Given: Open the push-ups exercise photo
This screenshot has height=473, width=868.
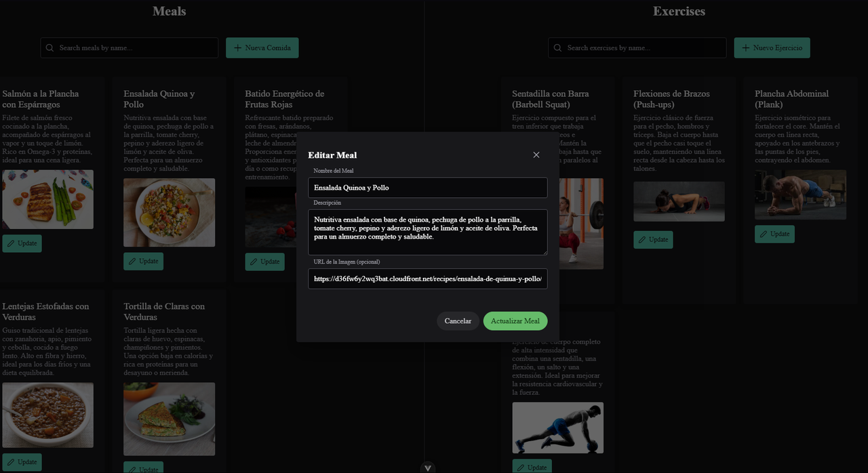Looking at the screenshot, I should point(679,201).
